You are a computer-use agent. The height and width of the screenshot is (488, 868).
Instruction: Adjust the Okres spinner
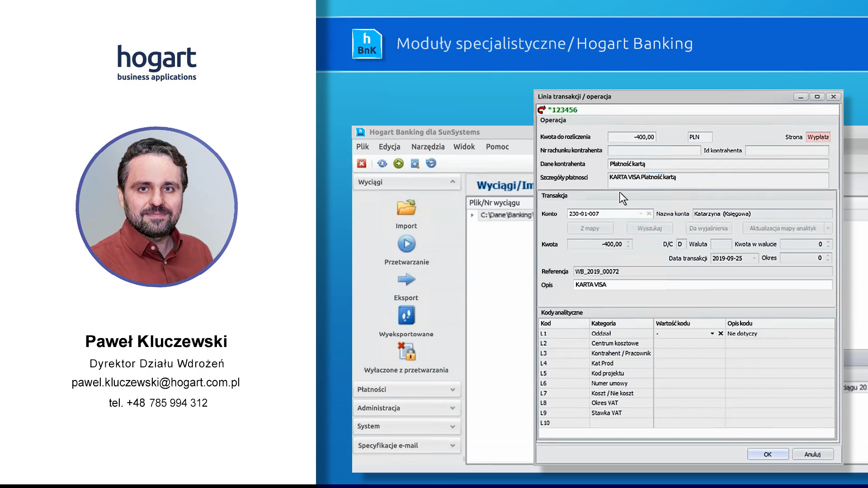point(828,258)
